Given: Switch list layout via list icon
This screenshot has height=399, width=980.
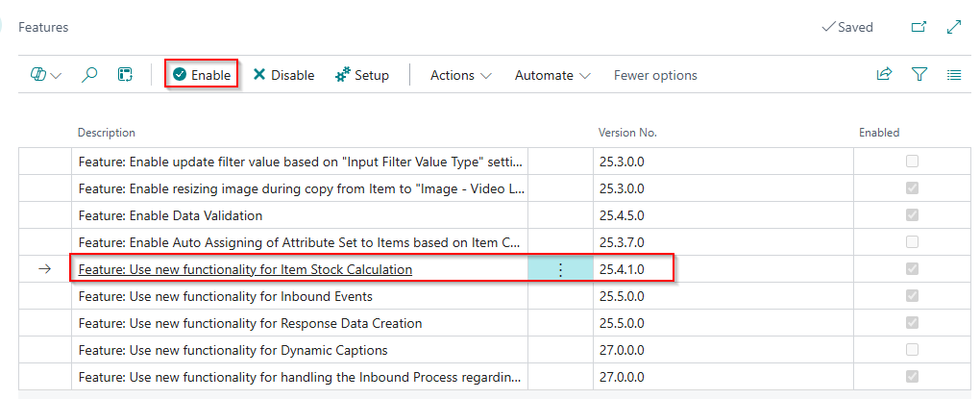Looking at the screenshot, I should 954,75.
